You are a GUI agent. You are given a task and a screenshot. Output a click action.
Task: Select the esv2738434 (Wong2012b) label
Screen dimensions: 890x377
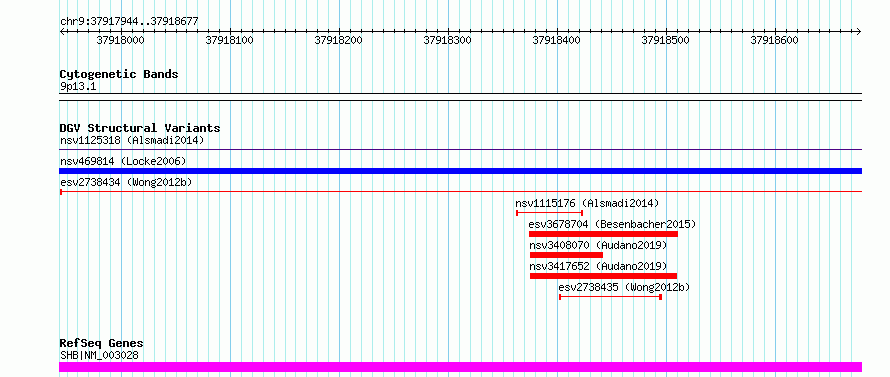[x=126, y=182]
